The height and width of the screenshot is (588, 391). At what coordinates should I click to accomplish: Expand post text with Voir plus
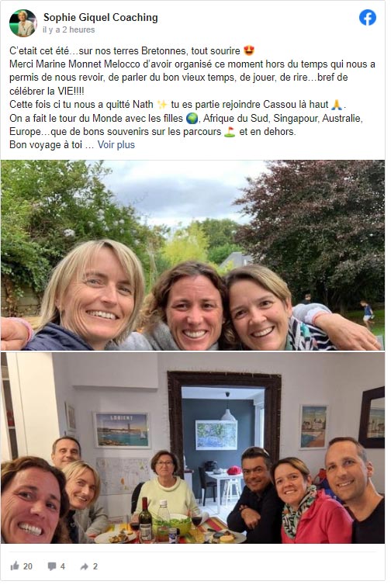coord(116,145)
